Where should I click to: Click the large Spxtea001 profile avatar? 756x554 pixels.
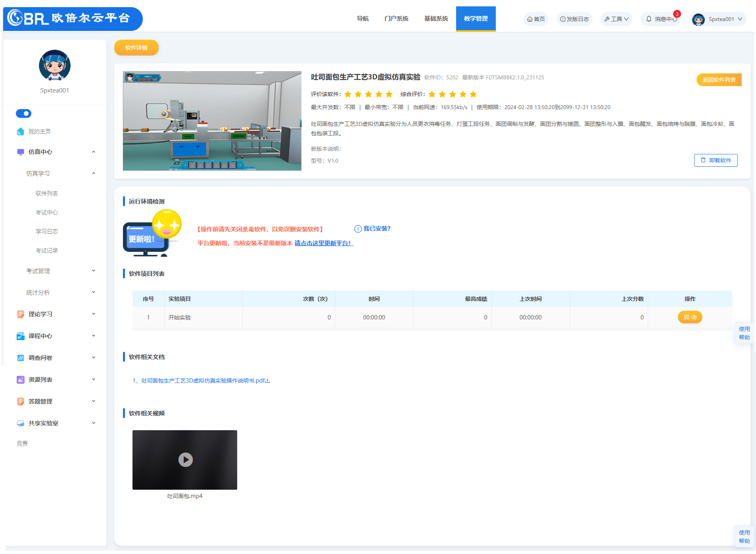(x=55, y=65)
